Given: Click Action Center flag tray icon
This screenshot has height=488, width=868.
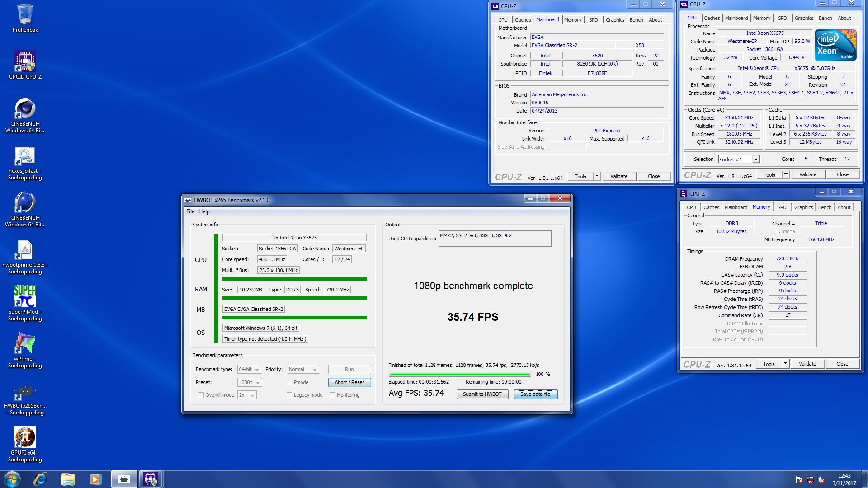Looking at the screenshot, I should click(x=799, y=479).
